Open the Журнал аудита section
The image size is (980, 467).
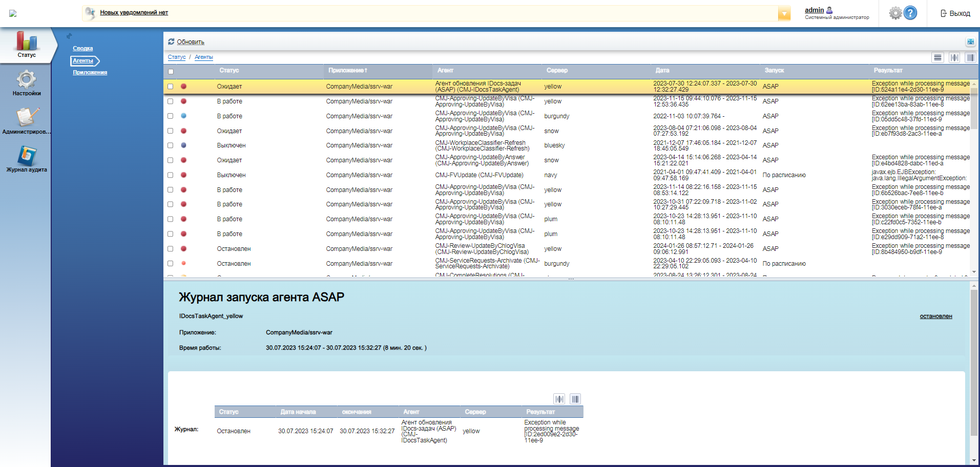point(26,159)
